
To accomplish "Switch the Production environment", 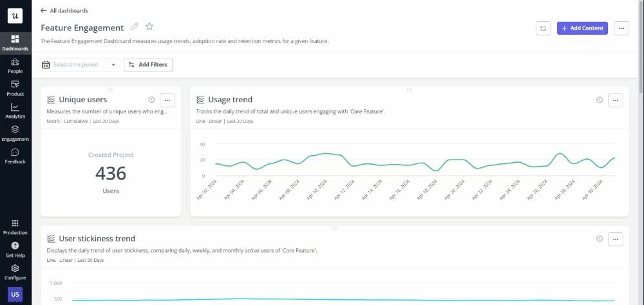I will (15, 227).
